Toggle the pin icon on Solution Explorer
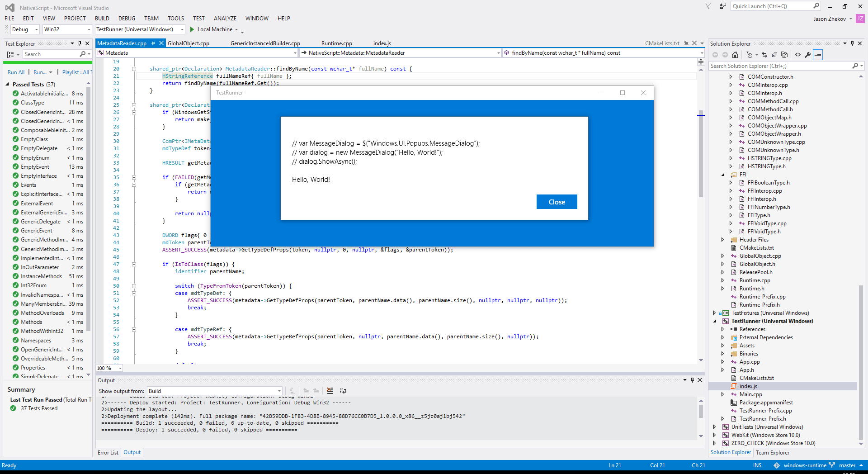The image size is (868, 474). (853, 43)
